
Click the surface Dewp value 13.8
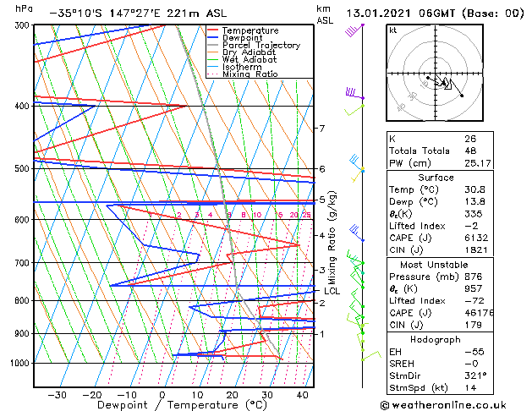(474, 202)
